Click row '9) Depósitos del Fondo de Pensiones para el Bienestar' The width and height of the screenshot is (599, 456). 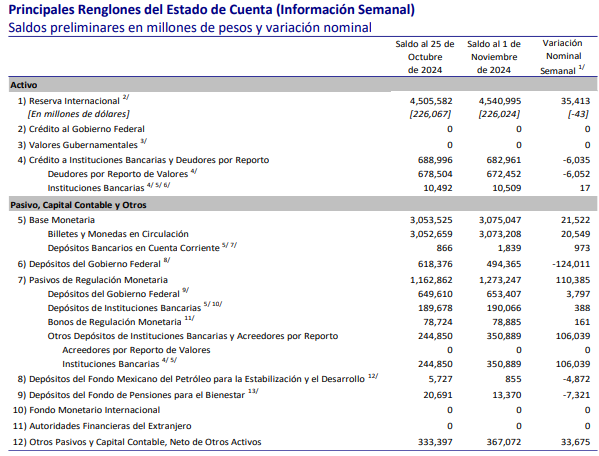click(x=131, y=395)
